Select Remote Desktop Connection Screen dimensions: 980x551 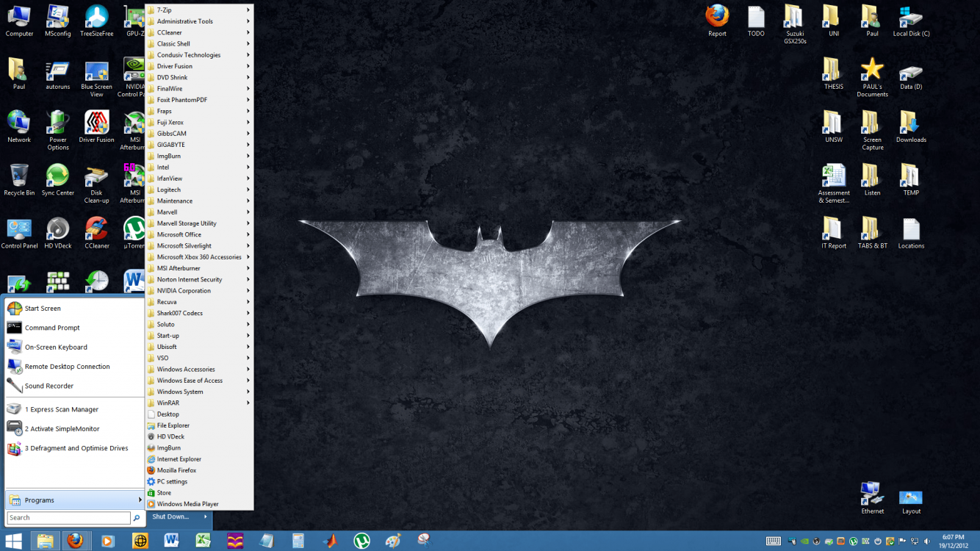pyautogui.click(x=74, y=367)
